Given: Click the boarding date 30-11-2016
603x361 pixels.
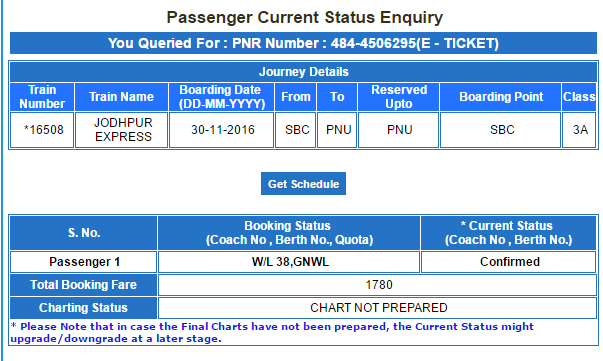Looking at the screenshot, I should [222, 130].
